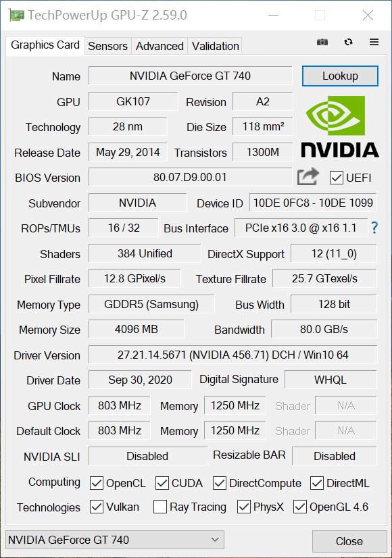Image resolution: width=392 pixels, height=558 pixels.
Task: Click the Driver Version text field
Action: click(232, 355)
